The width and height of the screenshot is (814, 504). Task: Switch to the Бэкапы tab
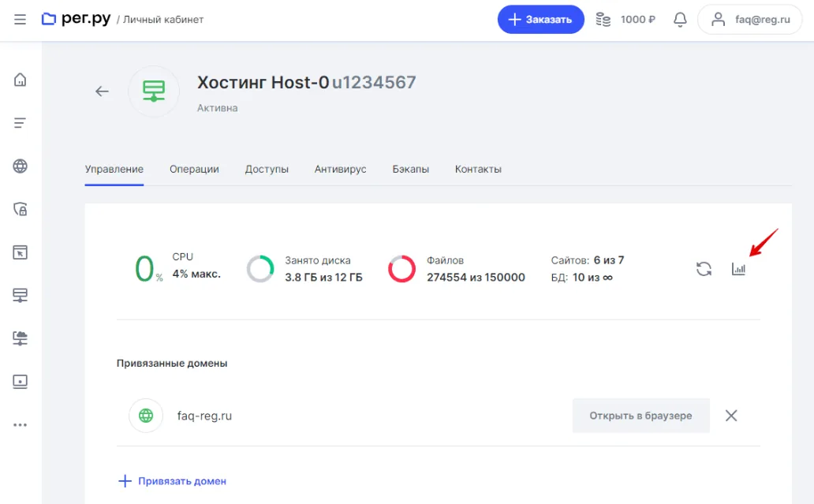(x=410, y=168)
